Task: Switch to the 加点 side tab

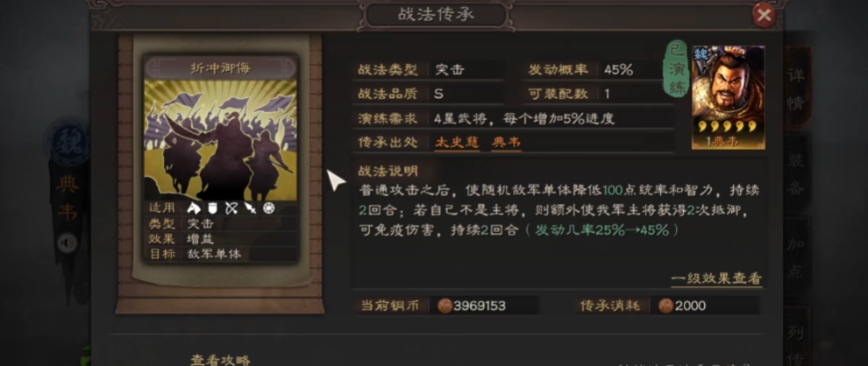Action: 798,257
